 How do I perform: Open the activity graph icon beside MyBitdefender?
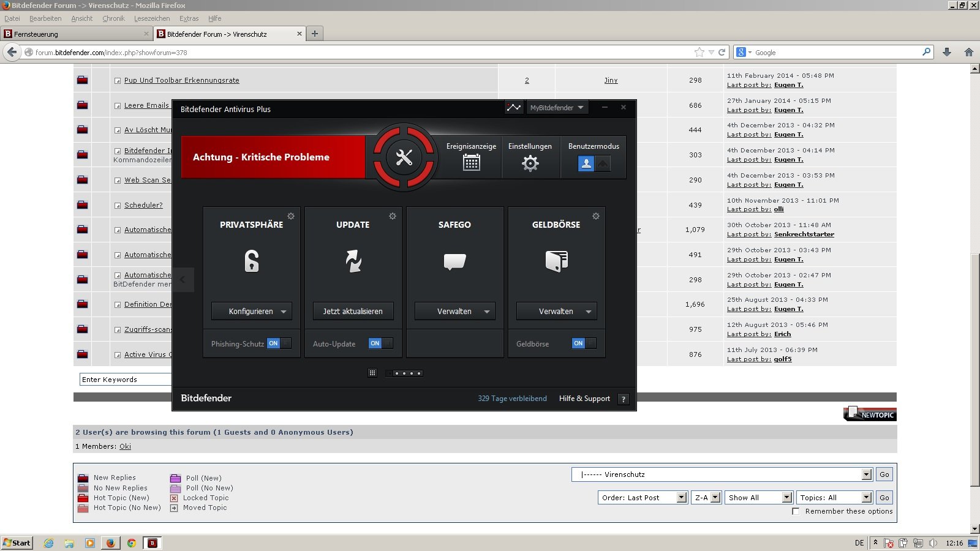514,108
